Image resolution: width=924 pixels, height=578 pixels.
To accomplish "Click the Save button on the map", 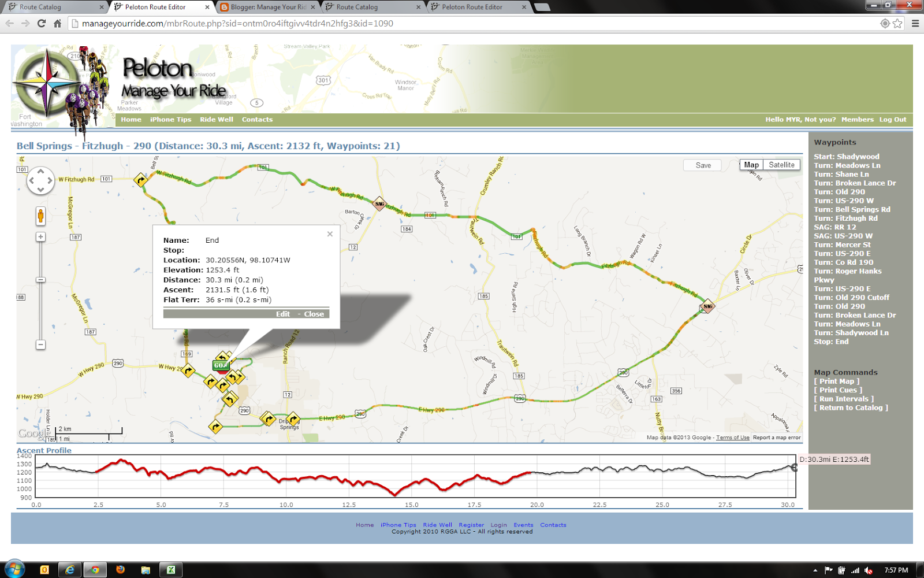I will 703,165.
